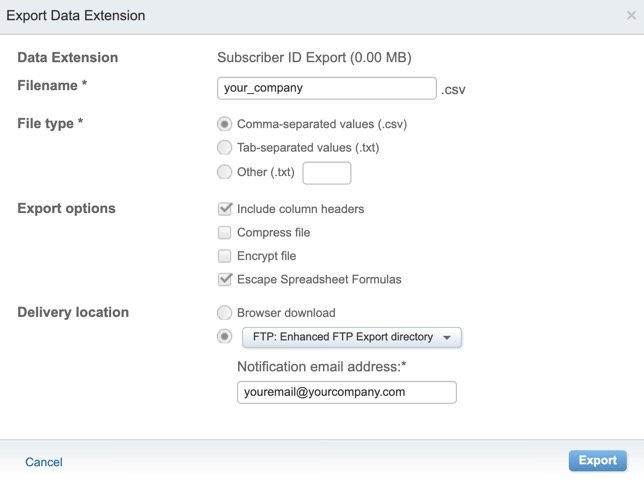Viewport: 644px width, 481px height.
Task: Close the Export Data Extension dialog
Action: click(x=631, y=16)
